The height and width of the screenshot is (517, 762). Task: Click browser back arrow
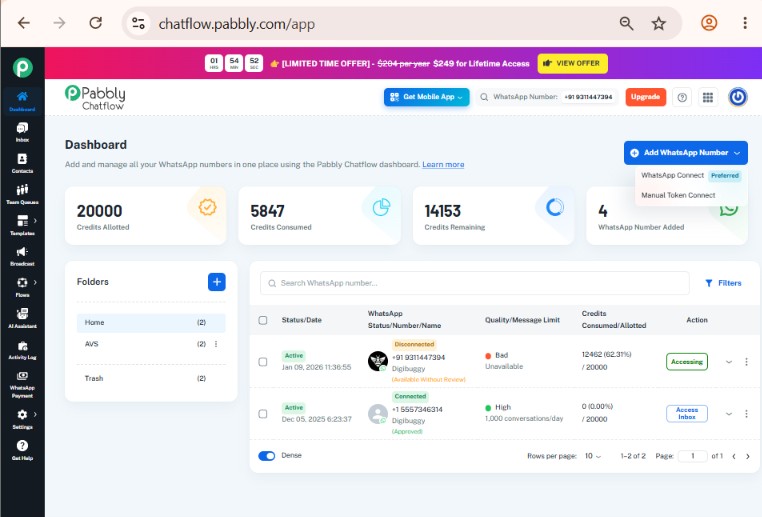(24, 23)
